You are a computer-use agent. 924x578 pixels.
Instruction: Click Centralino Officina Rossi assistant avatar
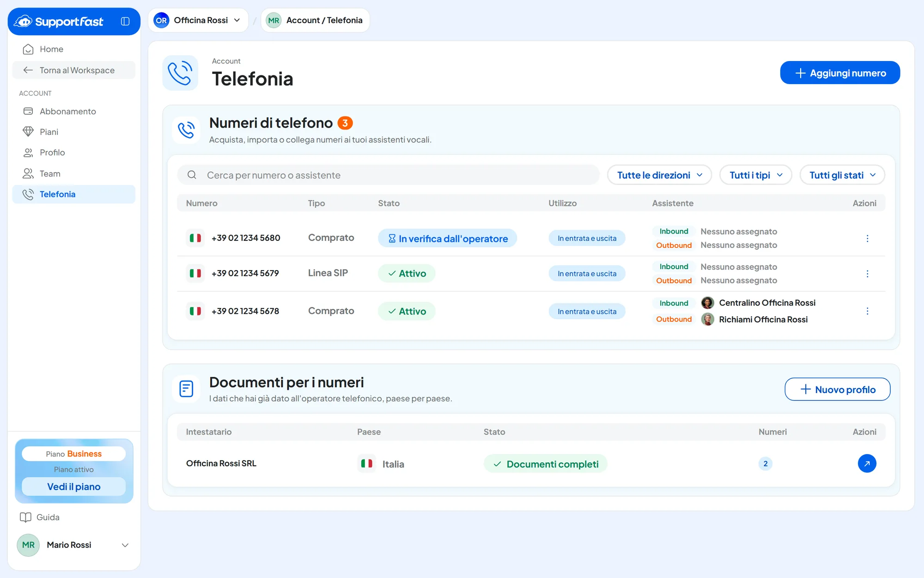click(x=707, y=303)
